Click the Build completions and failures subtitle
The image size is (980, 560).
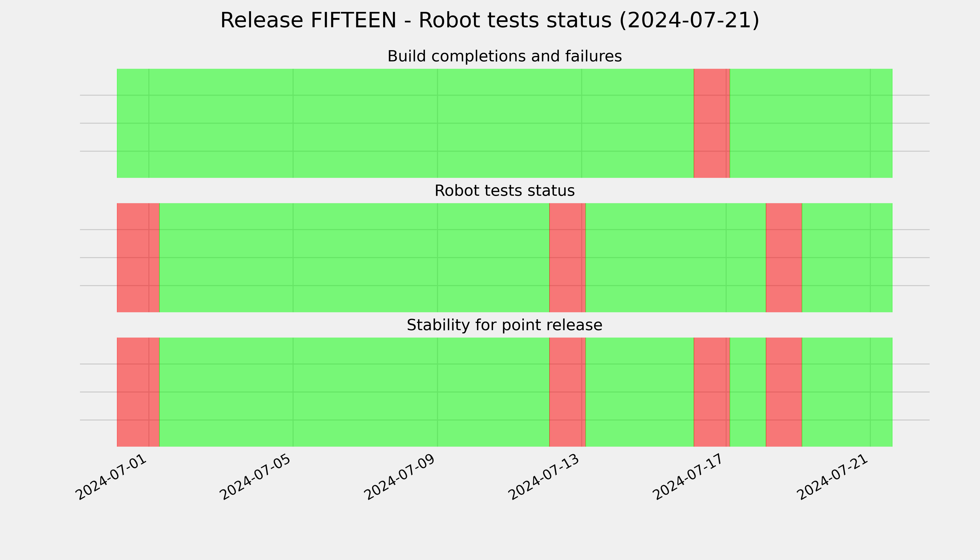[505, 56]
